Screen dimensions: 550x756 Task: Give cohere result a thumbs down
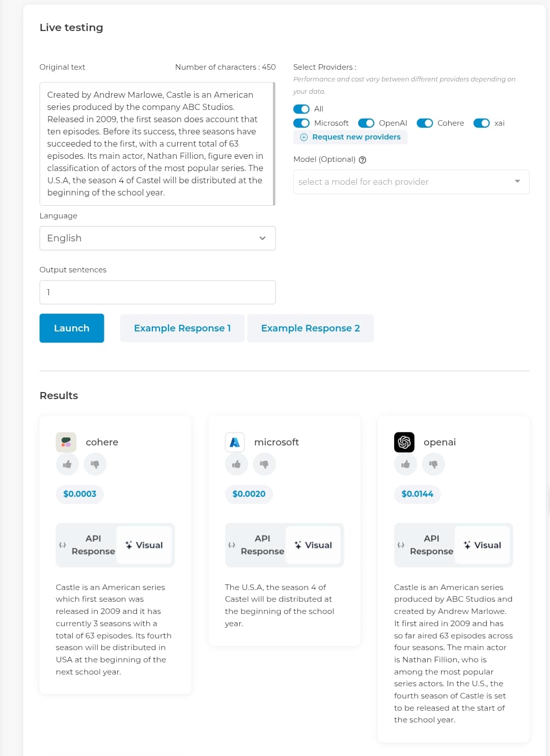point(95,464)
